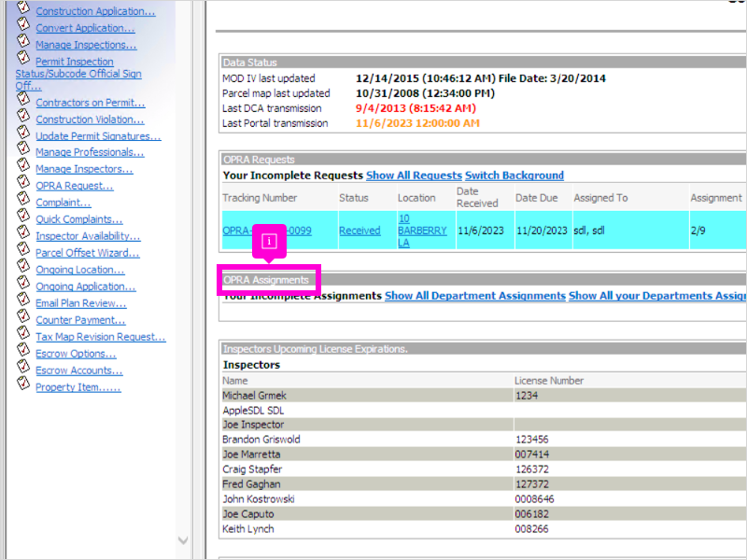Click the Last Portal transmission date value
This screenshot has height=560, width=747.
[417, 123]
